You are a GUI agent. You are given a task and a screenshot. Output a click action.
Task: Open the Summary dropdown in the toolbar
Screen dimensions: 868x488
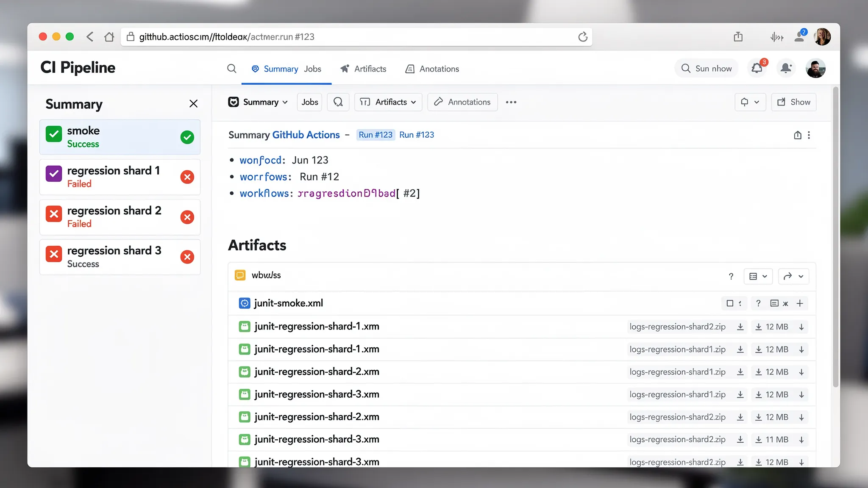[258, 102]
